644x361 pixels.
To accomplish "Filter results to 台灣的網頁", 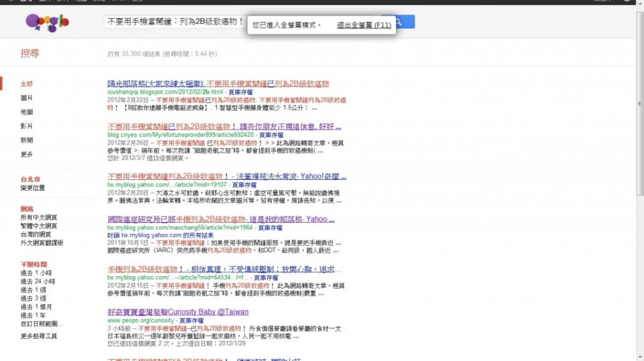I will (x=35, y=235).
